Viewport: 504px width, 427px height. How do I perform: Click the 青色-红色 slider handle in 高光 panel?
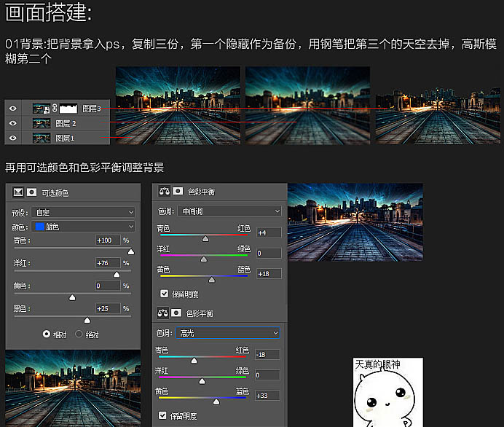tap(194, 361)
